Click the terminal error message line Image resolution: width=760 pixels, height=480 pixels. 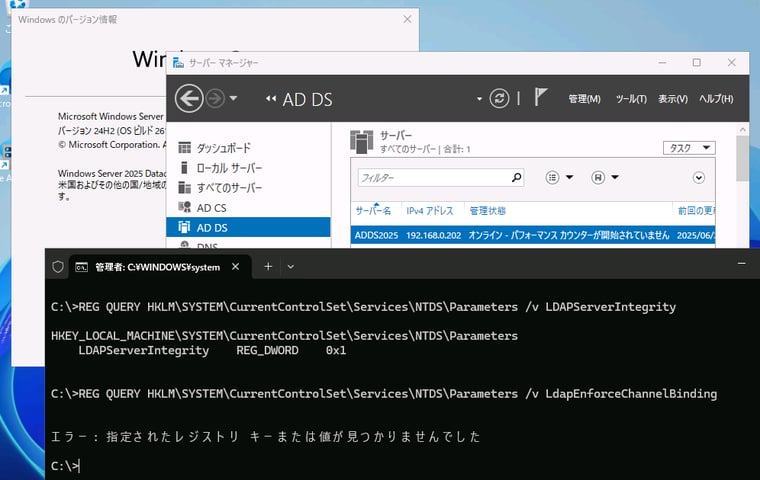tap(266, 436)
